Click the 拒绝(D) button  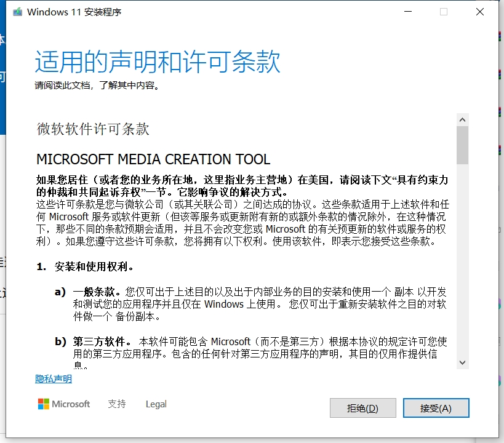(362, 408)
